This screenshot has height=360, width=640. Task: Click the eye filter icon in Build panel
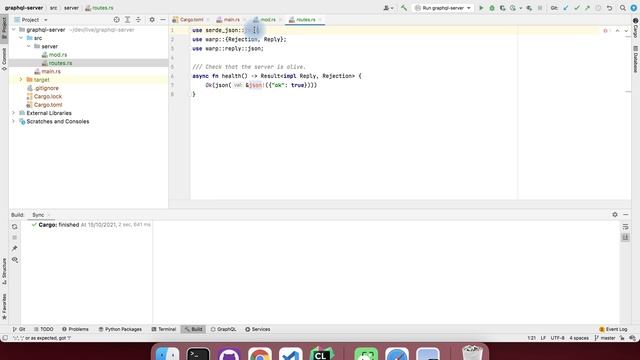point(15,260)
